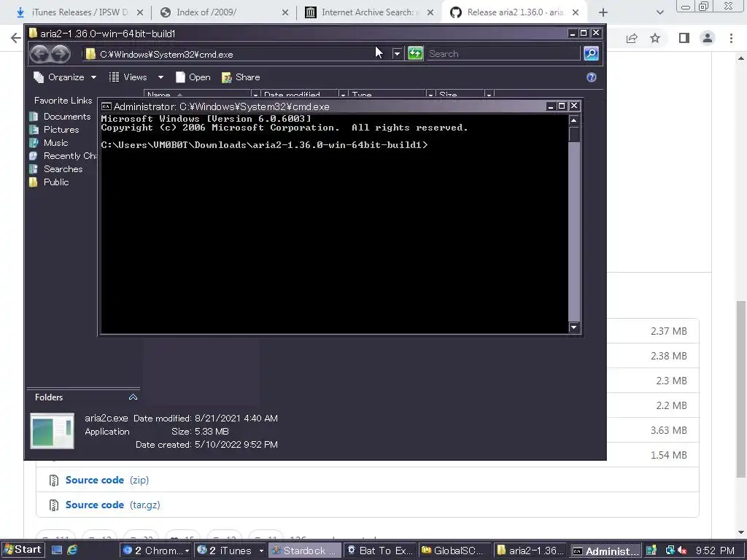Switch to Bat To Exe taskbar window

[379, 551]
